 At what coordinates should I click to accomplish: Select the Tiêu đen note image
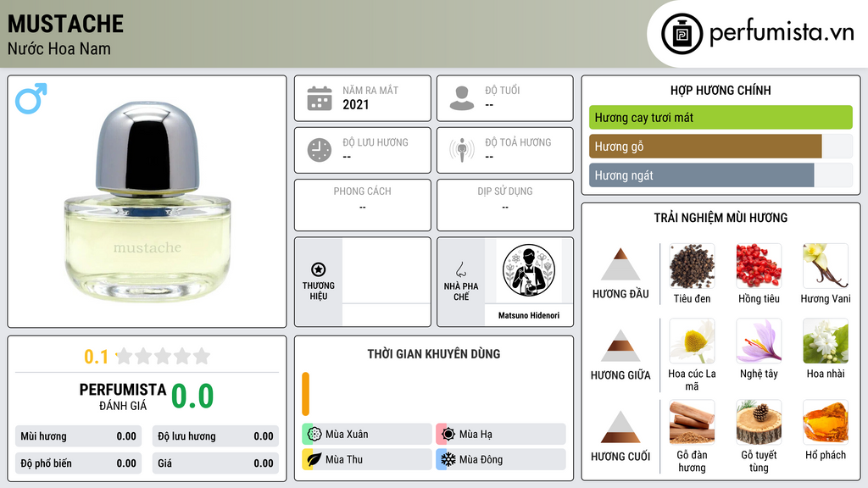692,265
